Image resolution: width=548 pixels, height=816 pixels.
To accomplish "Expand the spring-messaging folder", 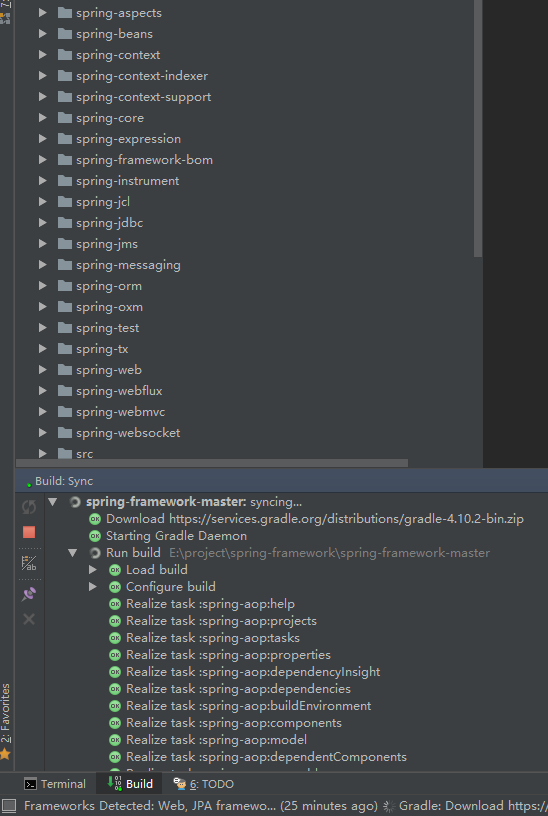I will coord(43,264).
